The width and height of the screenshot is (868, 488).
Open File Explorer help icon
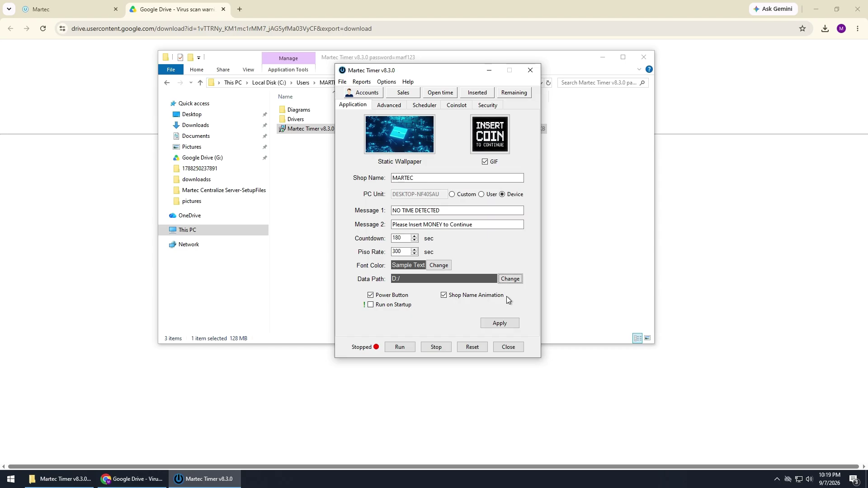(649, 70)
